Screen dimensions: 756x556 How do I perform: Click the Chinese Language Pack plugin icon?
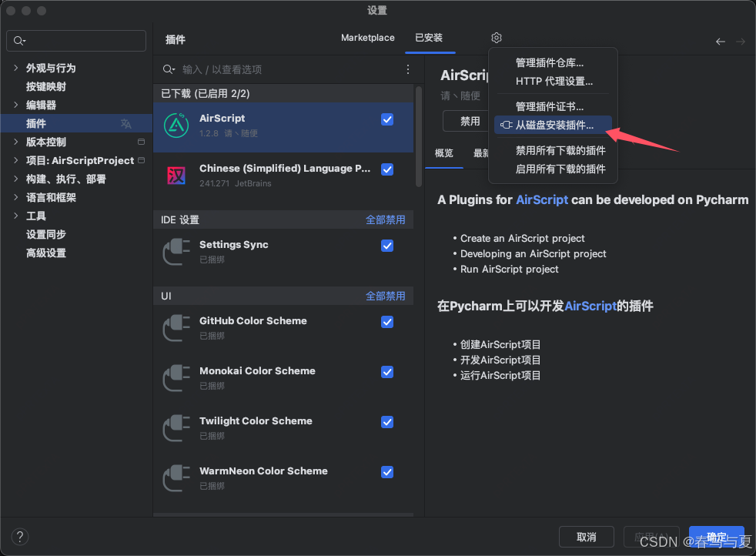point(176,176)
